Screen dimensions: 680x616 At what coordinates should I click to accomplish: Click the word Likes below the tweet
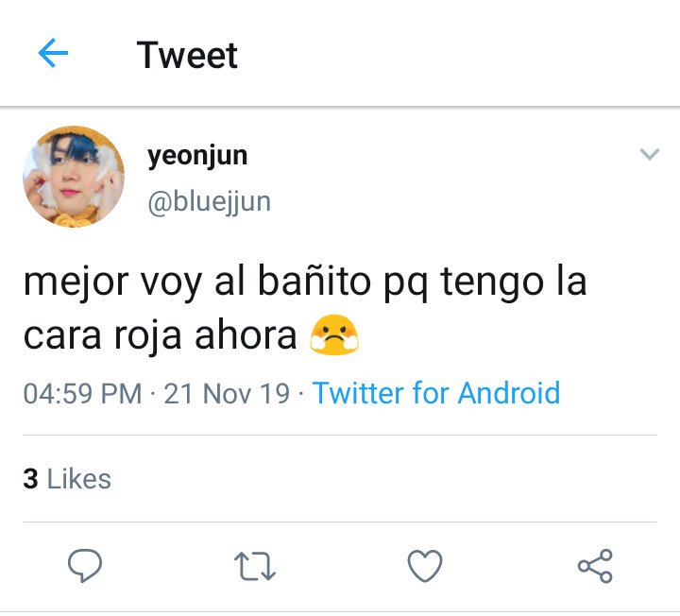pyautogui.click(x=79, y=479)
